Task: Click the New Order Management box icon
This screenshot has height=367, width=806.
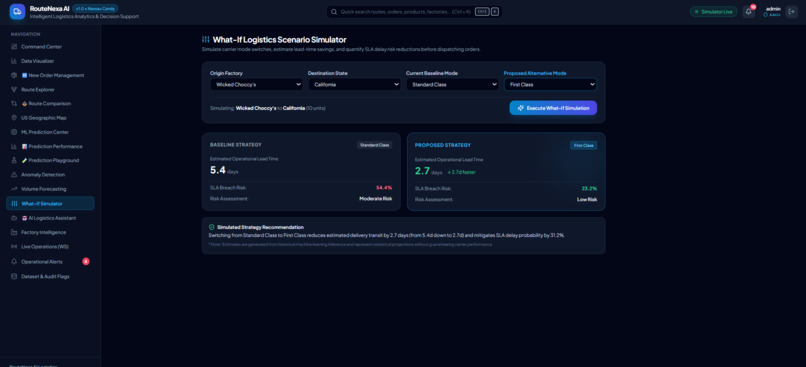Action: tap(14, 75)
